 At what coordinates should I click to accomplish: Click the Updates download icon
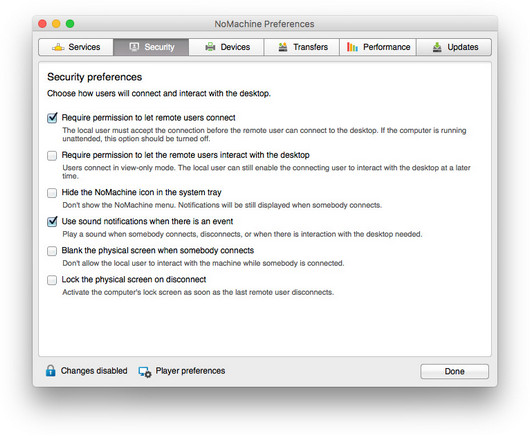[437, 47]
